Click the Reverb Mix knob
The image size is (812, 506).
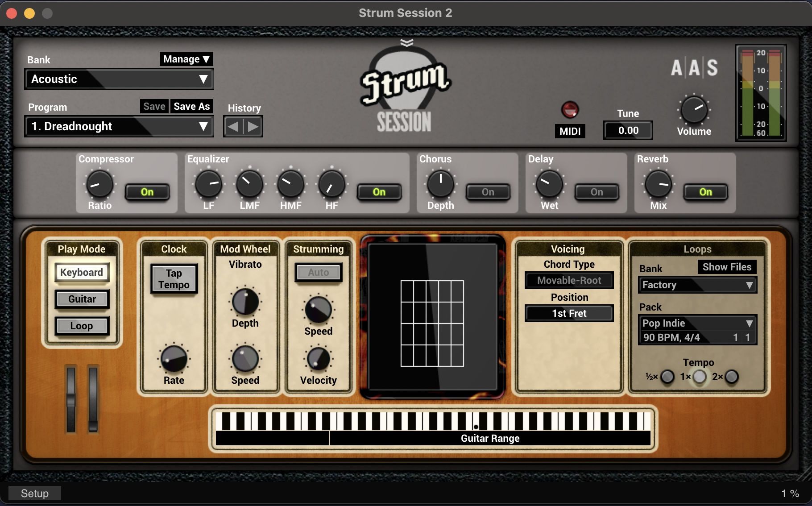658,184
